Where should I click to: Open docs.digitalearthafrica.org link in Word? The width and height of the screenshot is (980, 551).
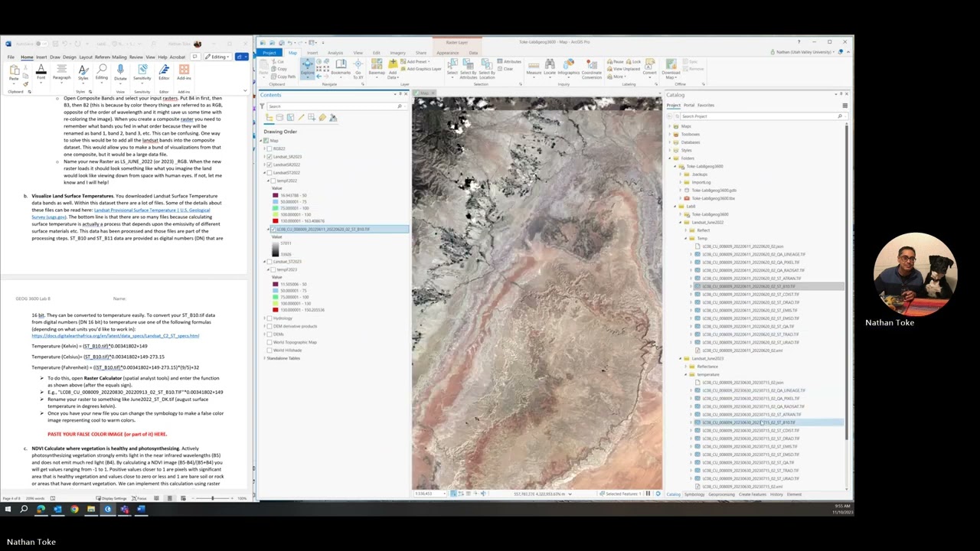116,336
